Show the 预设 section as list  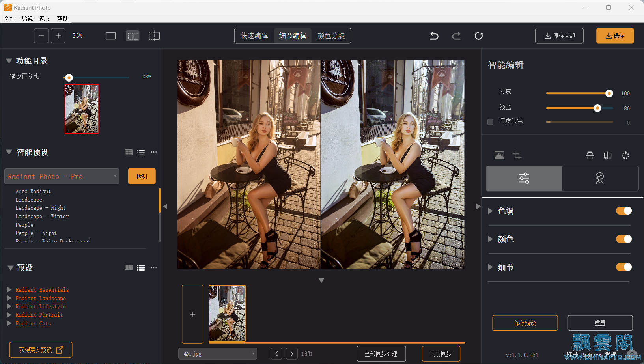coord(141,268)
